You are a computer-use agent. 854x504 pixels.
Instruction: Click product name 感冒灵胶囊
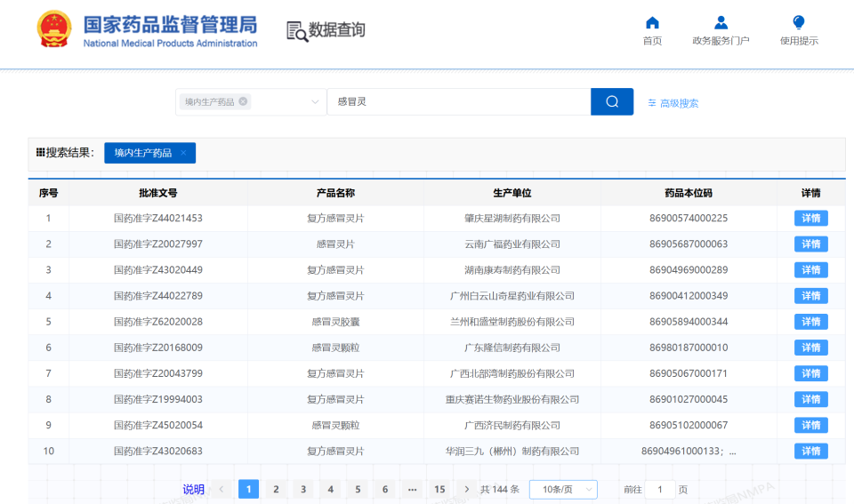point(335,322)
